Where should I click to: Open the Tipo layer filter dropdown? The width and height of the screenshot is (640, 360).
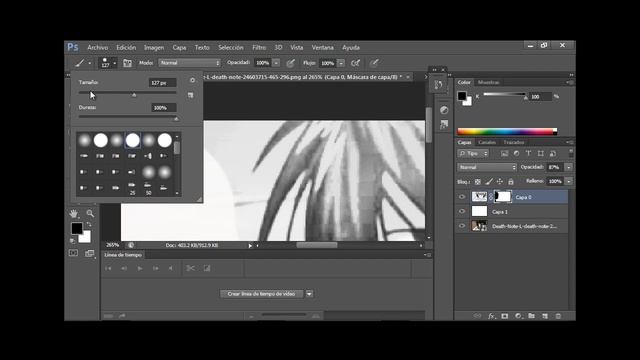[473, 153]
